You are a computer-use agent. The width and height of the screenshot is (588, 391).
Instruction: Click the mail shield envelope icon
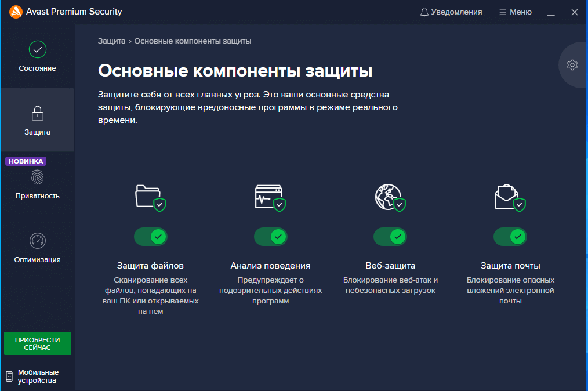tap(510, 198)
